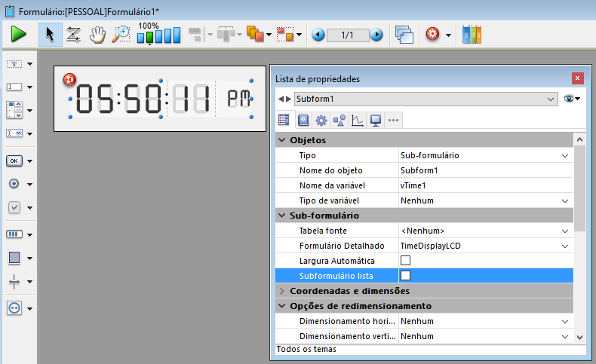Select the OK button object tool
This screenshot has height=364, width=596.
15,161
